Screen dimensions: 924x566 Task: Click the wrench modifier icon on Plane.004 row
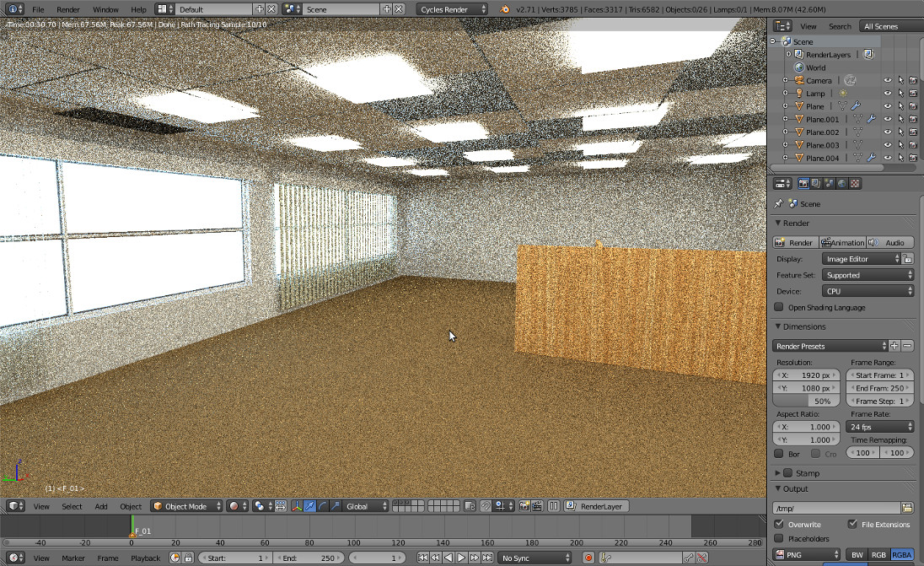[871, 158]
